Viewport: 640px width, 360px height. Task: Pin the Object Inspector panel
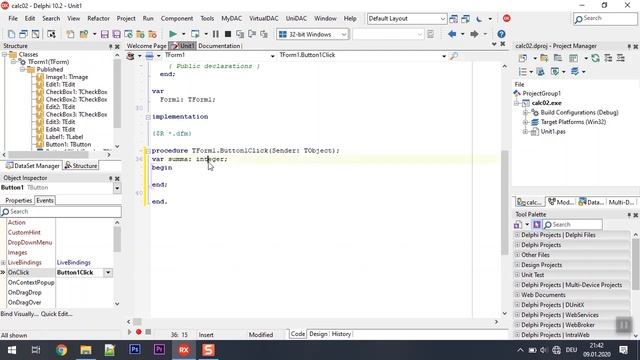point(110,178)
